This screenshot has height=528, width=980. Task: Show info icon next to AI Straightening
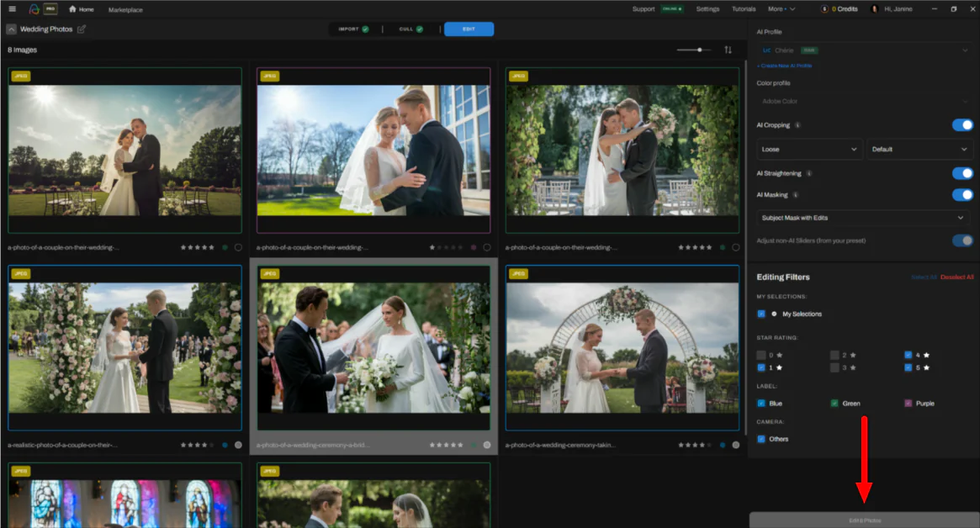808,174
